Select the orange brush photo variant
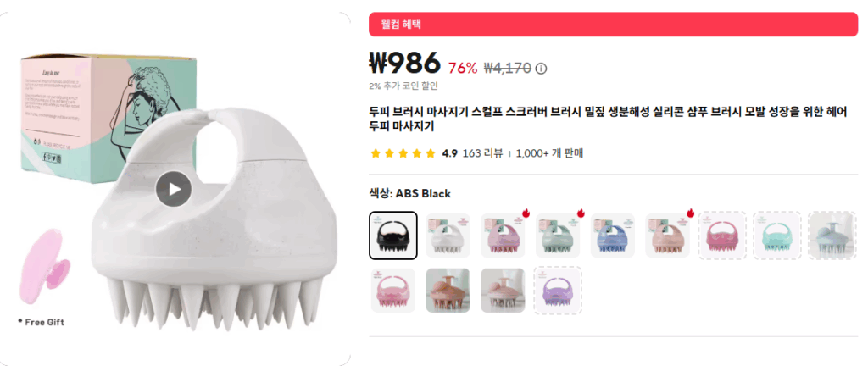Viewport: 868px width, 388px height. (x=448, y=291)
